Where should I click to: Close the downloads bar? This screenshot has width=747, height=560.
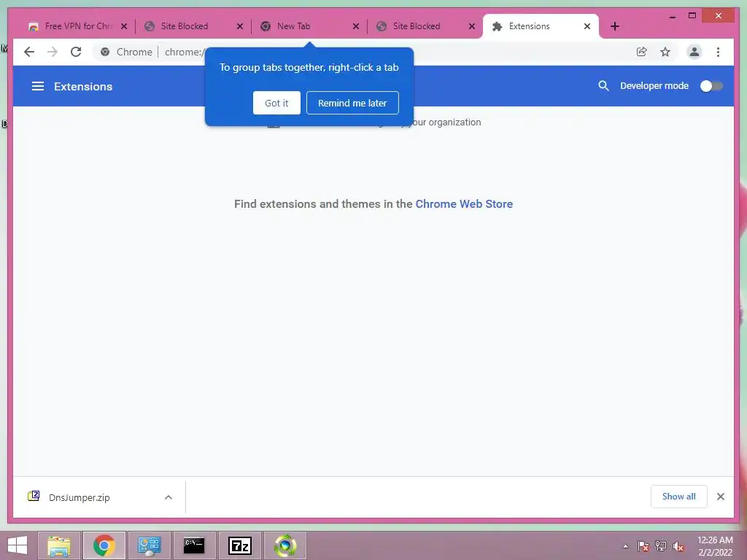coord(720,497)
